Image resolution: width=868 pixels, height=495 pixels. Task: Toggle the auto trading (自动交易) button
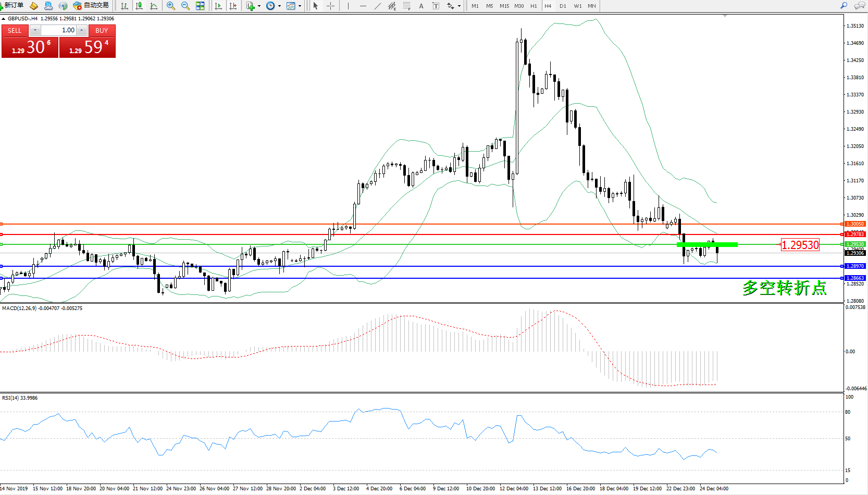[91, 6]
